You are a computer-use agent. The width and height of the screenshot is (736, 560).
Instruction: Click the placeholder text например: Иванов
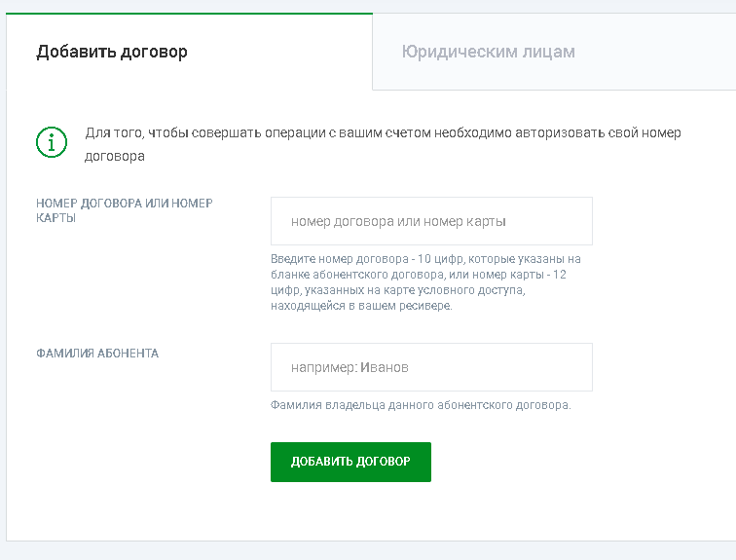[350, 367]
